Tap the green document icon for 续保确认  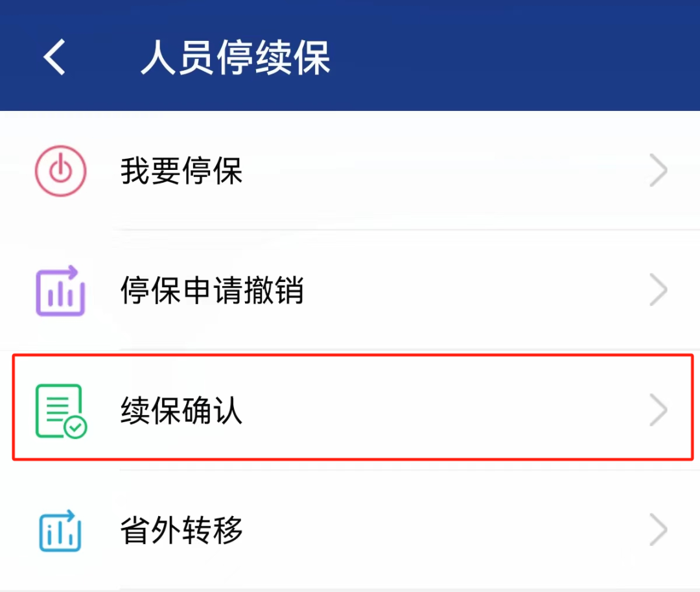click(59, 410)
